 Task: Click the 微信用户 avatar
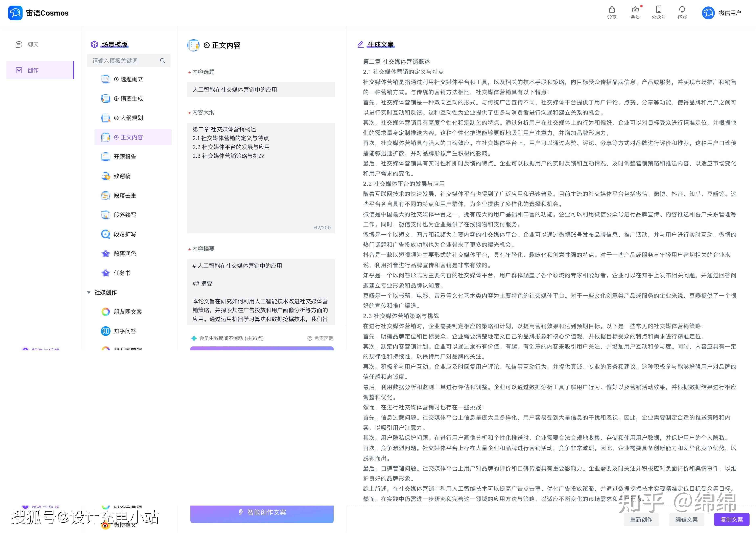point(708,13)
